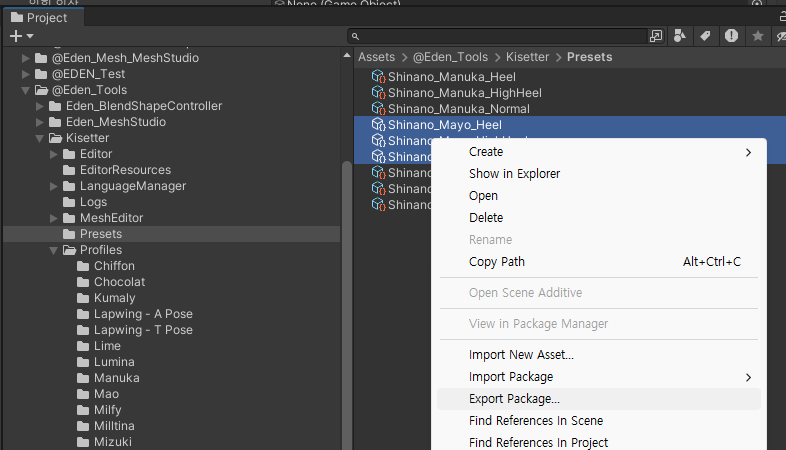
Task: Open search in window icon
Action: pyautogui.click(x=656, y=36)
